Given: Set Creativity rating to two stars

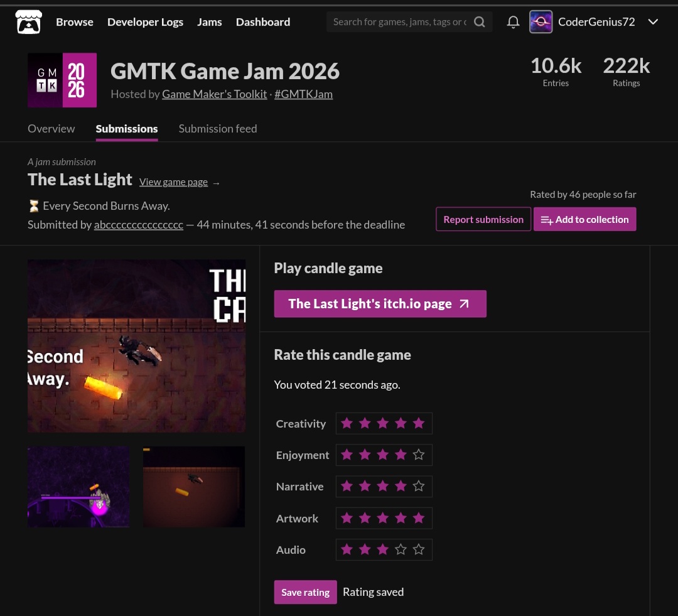Looking at the screenshot, I should [365, 423].
